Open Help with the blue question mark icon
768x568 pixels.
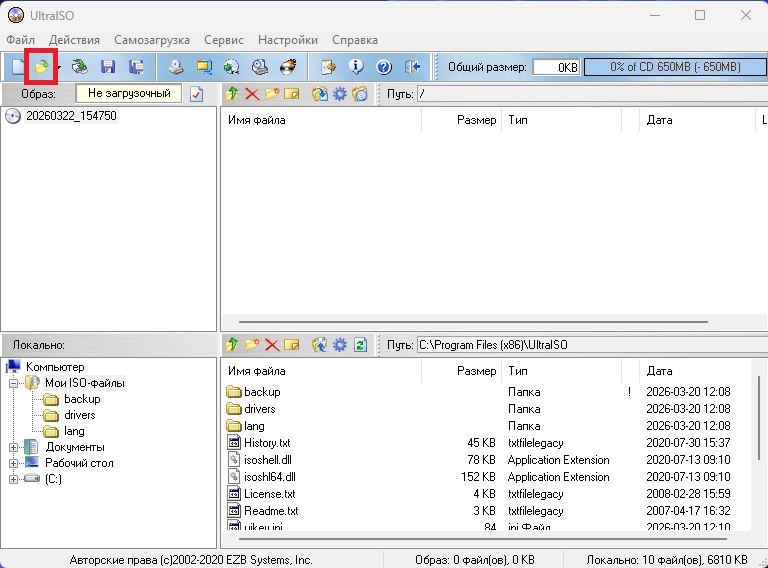[384, 67]
